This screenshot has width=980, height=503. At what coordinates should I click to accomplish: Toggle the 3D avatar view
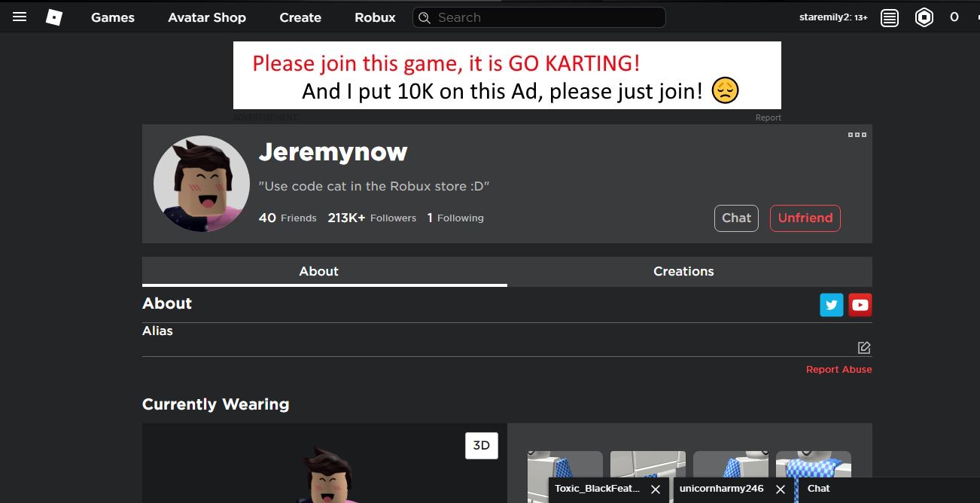click(x=481, y=446)
